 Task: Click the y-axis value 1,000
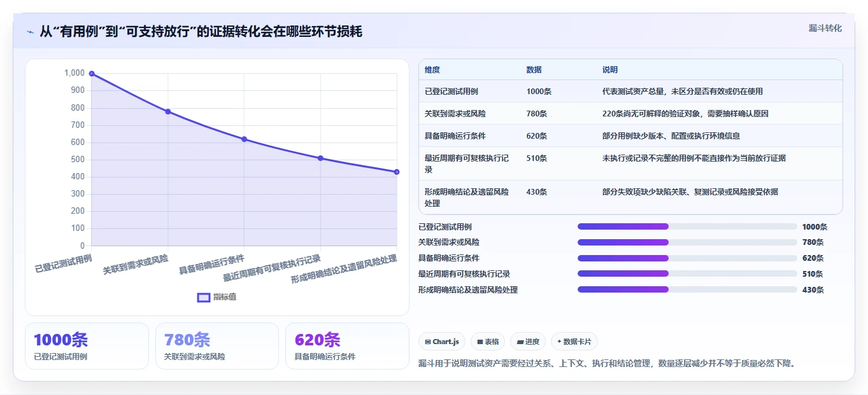coord(74,73)
